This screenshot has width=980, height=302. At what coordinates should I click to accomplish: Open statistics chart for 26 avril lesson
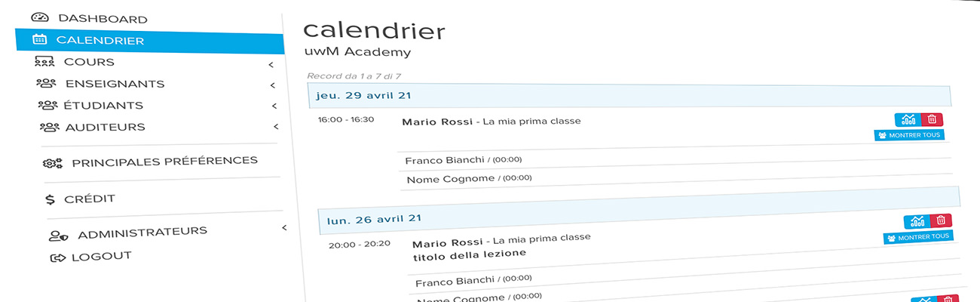(x=917, y=221)
